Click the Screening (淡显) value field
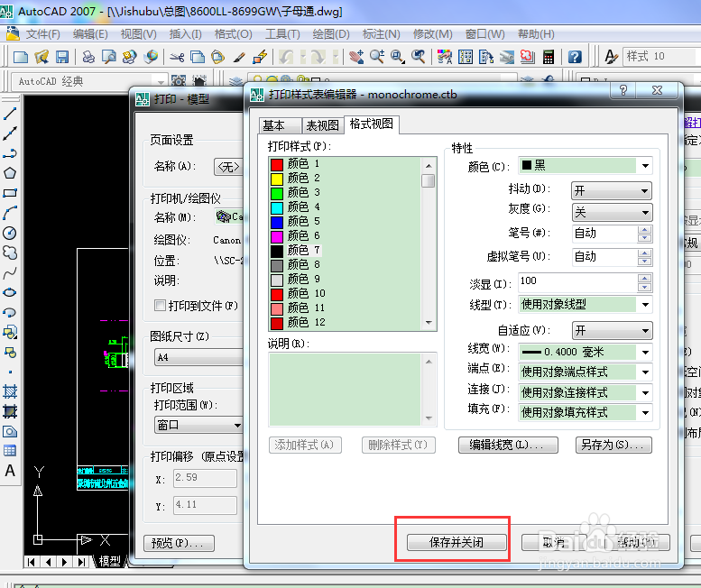Screen dimensions: 701x588 577,282
